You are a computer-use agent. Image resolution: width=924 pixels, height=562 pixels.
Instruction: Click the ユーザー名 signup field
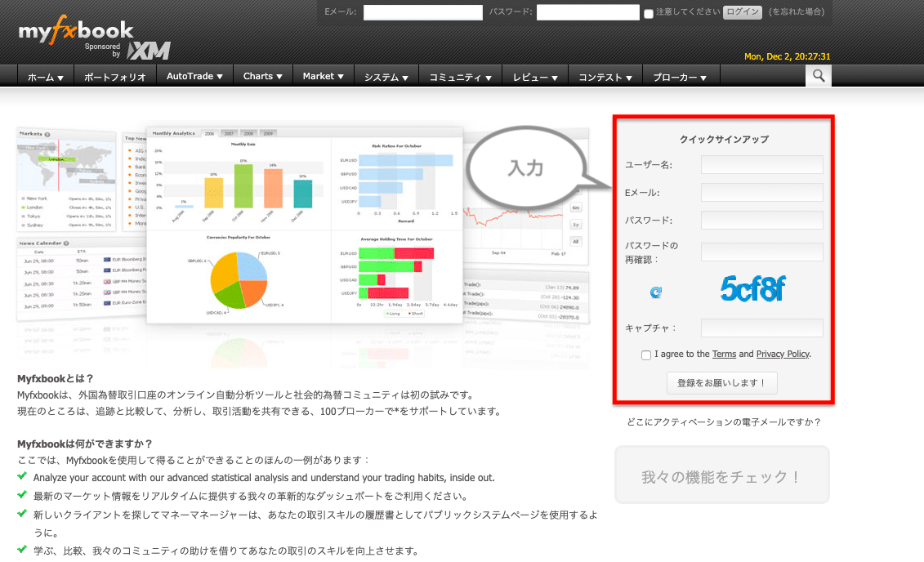coord(762,164)
